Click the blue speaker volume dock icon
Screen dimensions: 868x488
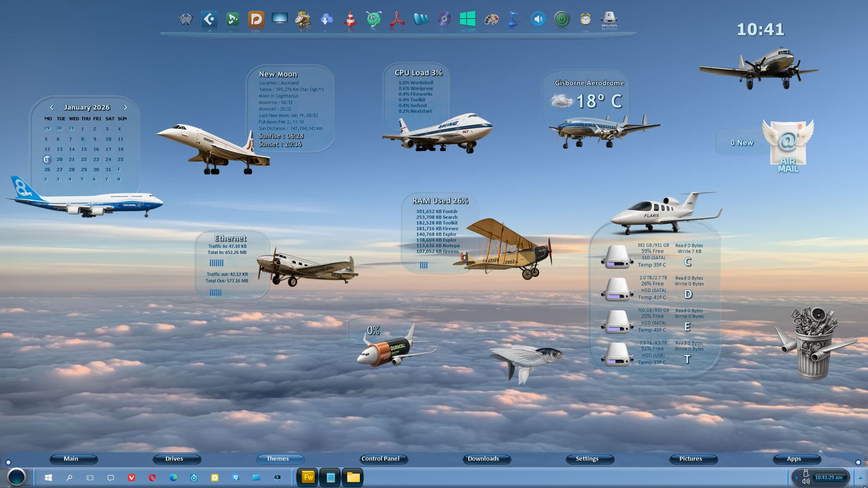click(538, 19)
